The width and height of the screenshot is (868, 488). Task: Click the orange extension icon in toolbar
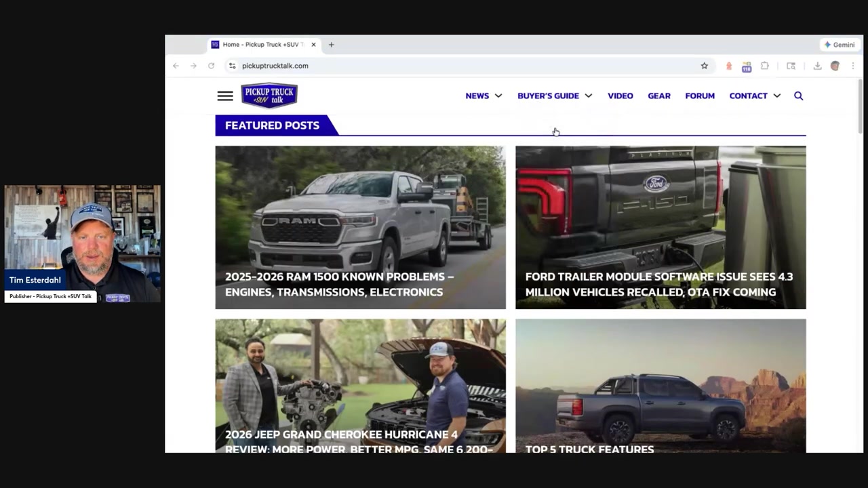[x=729, y=66]
